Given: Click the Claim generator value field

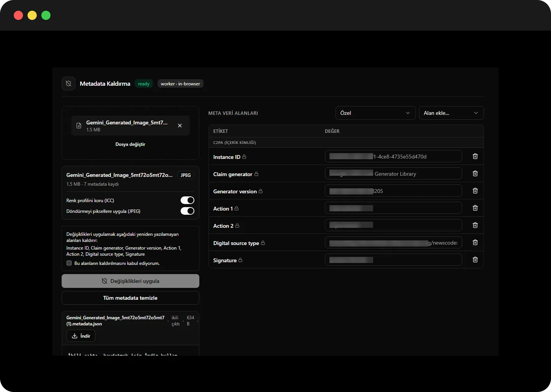Looking at the screenshot, I should click(x=393, y=173).
